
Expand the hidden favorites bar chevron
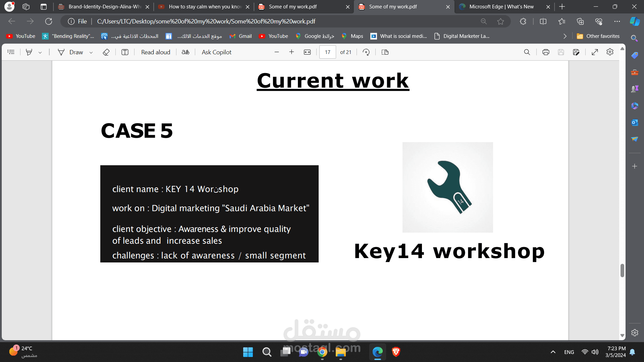pos(565,36)
